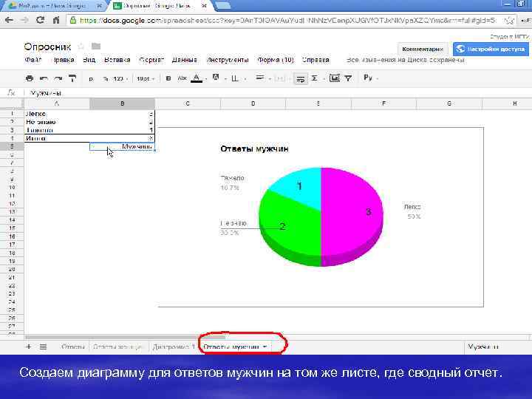This screenshot has height=399, width=532.
Task: Select column B header
Action: [x=122, y=103]
